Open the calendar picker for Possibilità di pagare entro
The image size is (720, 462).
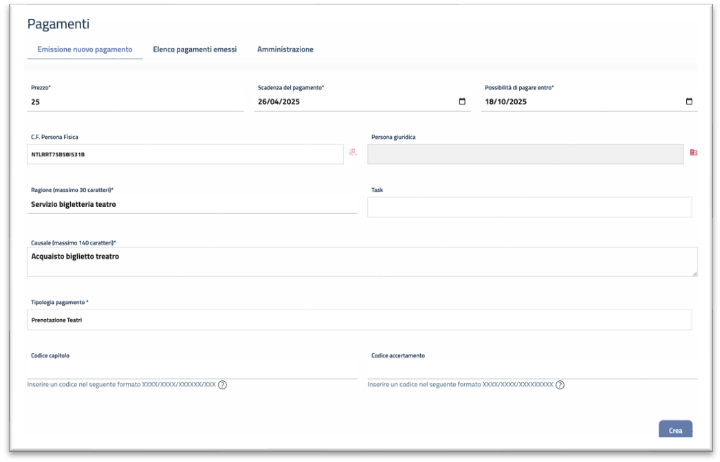click(x=689, y=101)
